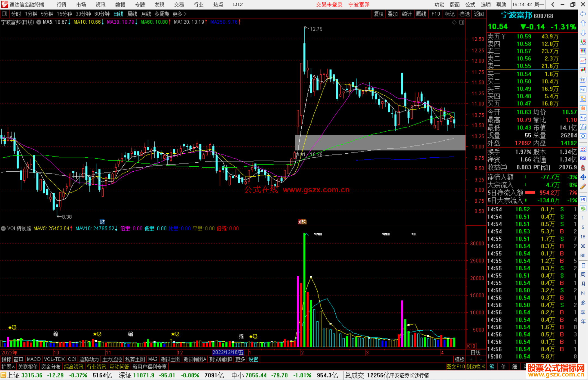The height and width of the screenshot is (380, 588).
Task: Switch to the MACD indicator tab
Action: [34, 359]
